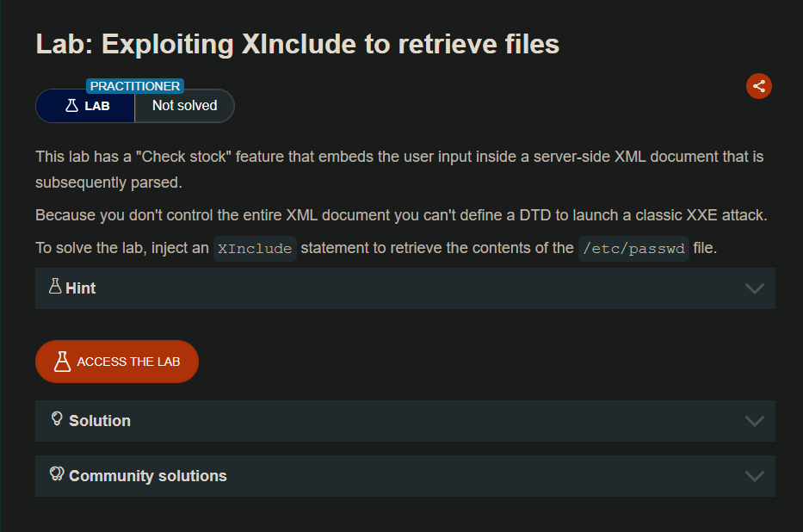
Task: Click the flask icon on the Access the Lab button
Action: [62, 362]
